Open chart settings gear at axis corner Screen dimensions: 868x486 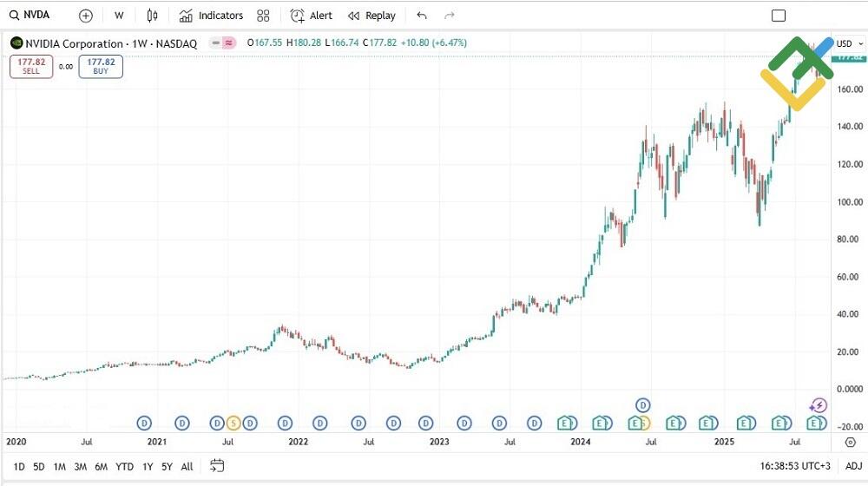tap(851, 442)
